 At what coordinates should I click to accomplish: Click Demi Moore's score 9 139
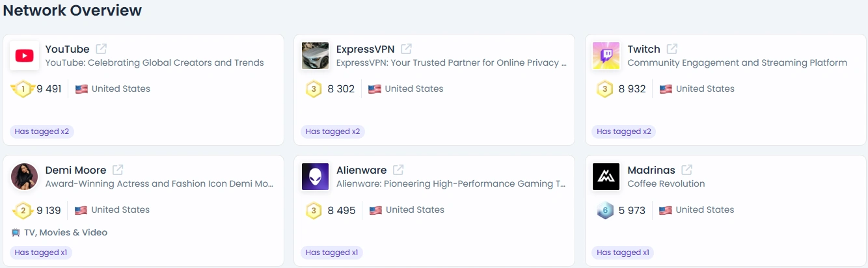click(49, 210)
